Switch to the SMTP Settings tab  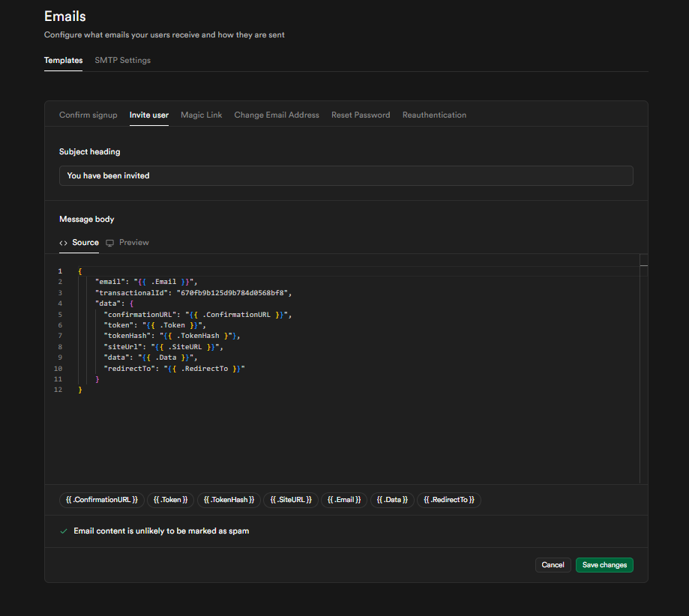122,60
